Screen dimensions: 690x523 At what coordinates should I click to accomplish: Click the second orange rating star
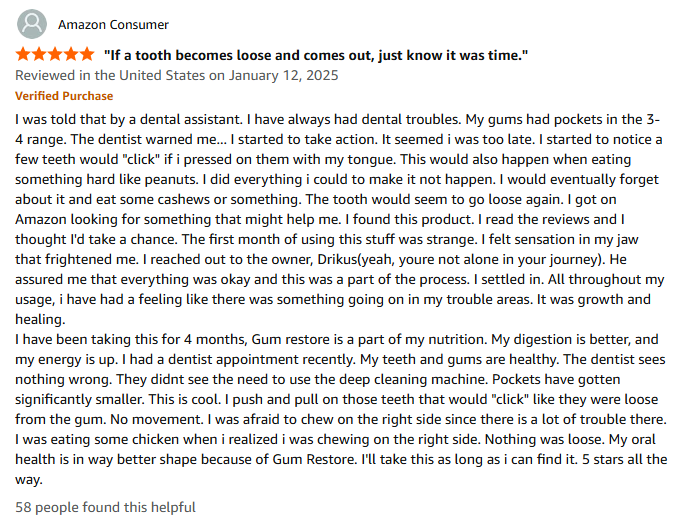(39, 55)
